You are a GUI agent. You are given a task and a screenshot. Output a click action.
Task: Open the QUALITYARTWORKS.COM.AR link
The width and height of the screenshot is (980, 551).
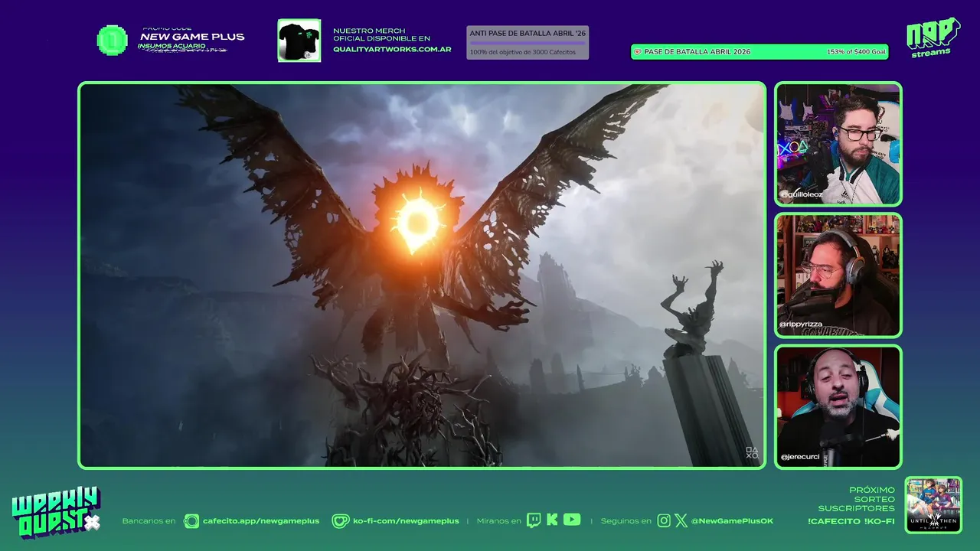(392, 50)
